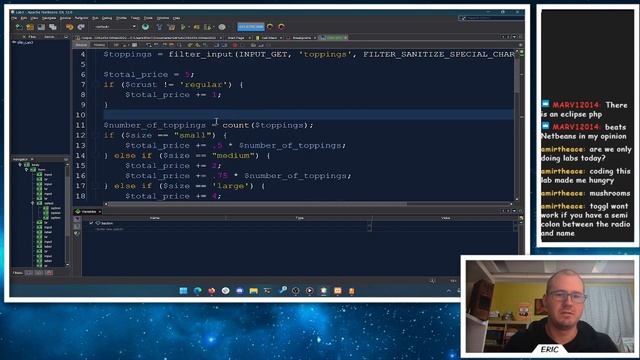Collapse the fold marker on line 7
Screen dimensions: 640x360
tap(97, 84)
